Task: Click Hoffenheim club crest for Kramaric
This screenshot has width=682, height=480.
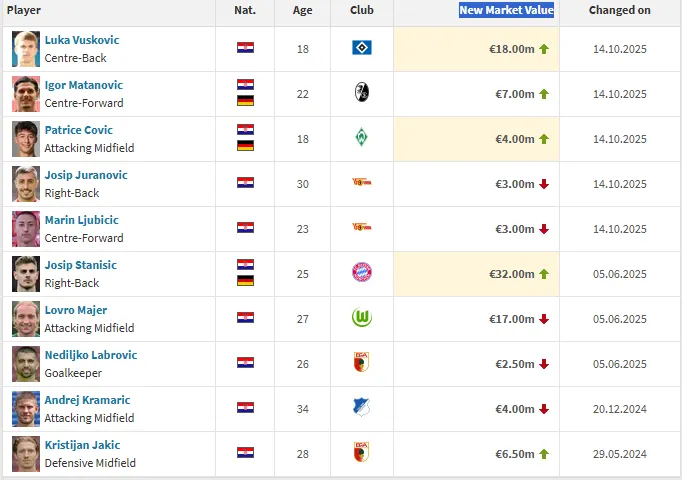Action: [362, 408]
